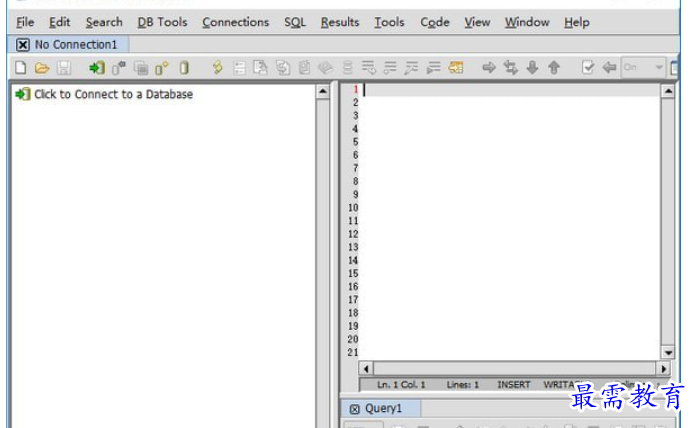Click the New blank document toolbar icon

coord(21,68)
